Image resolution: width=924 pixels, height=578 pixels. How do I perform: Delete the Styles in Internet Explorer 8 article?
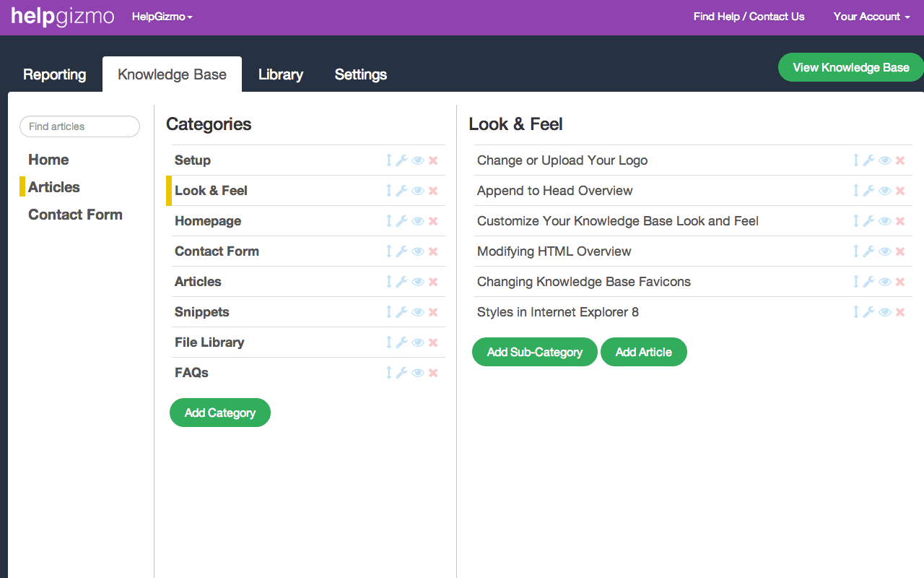900,312
